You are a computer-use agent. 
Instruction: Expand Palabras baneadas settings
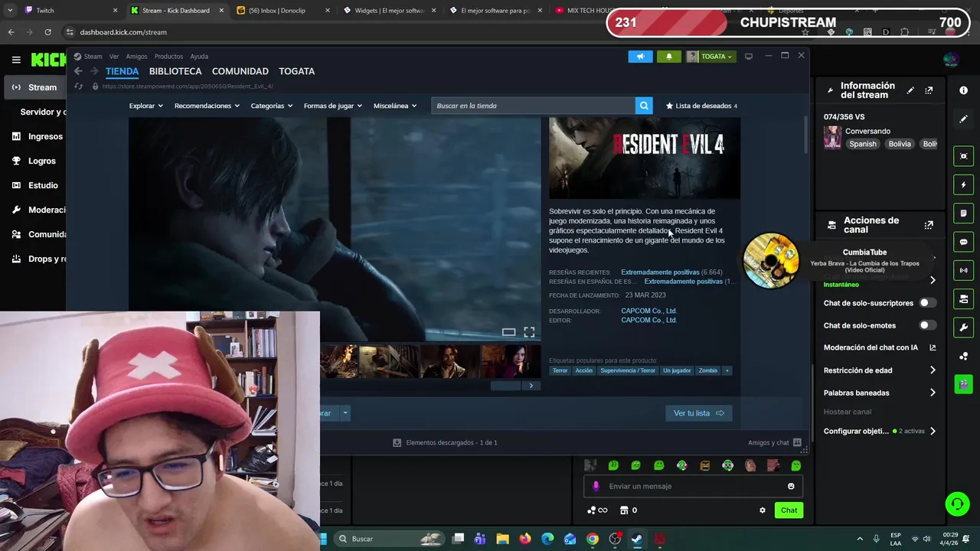pos(879,393)
